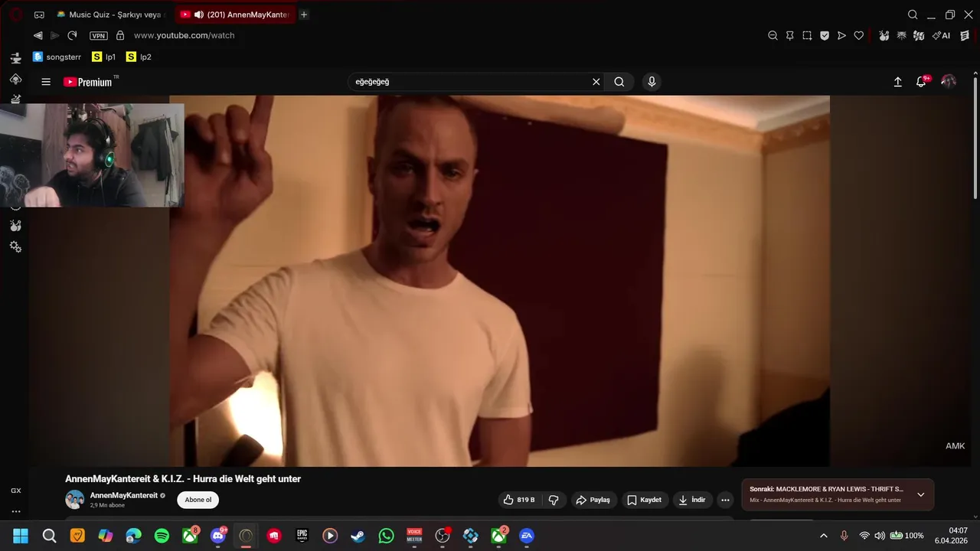The width and height of the screenshot is (980, 551).
Task: Open a new browser tab
Action: tap(304, 15)
